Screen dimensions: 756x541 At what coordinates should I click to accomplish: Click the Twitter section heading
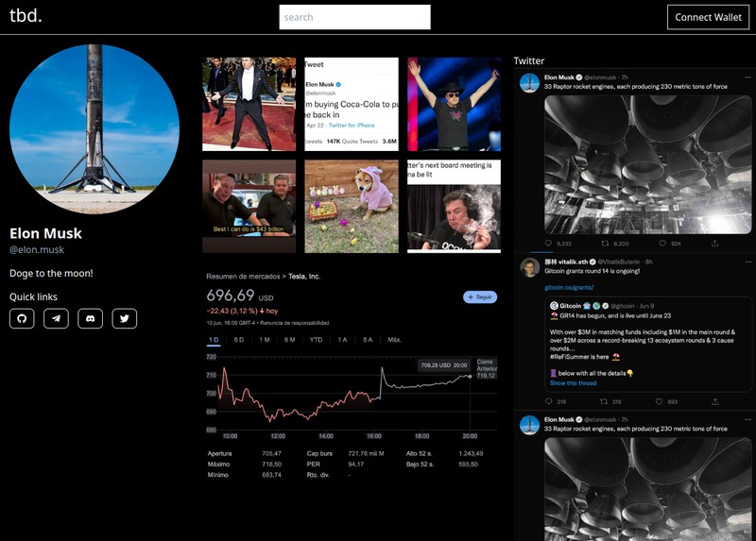(528, 60)
